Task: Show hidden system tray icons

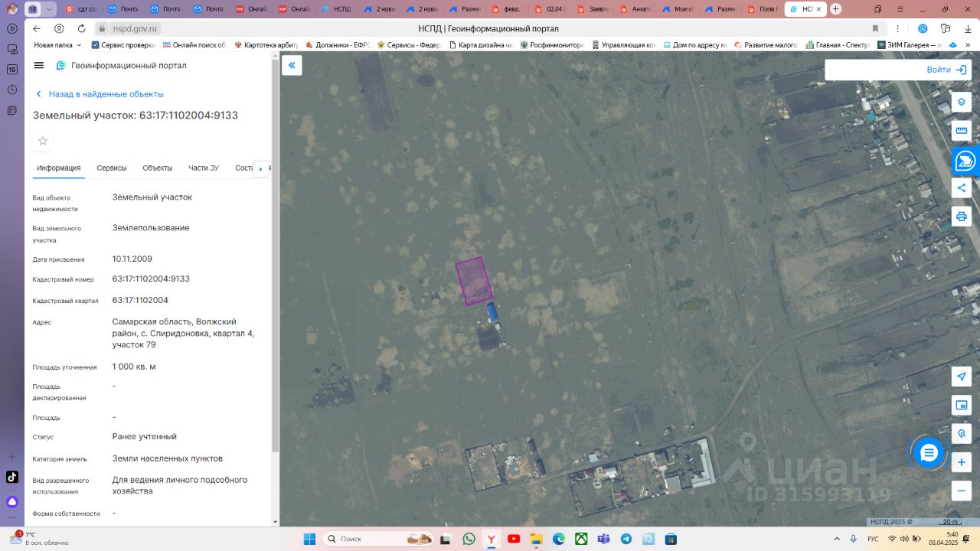Action: point(837,539)
